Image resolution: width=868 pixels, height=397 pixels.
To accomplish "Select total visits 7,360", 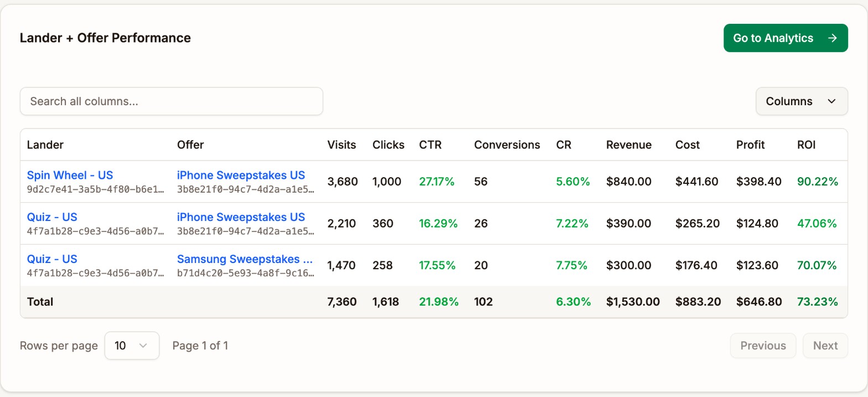I will [x=342, y=302].
